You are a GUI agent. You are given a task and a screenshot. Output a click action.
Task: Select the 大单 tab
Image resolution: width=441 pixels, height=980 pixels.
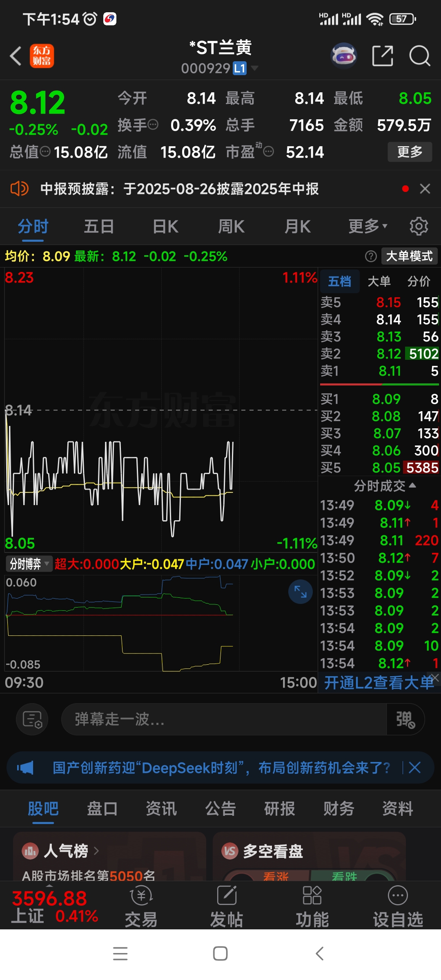[x=379, y=281]
